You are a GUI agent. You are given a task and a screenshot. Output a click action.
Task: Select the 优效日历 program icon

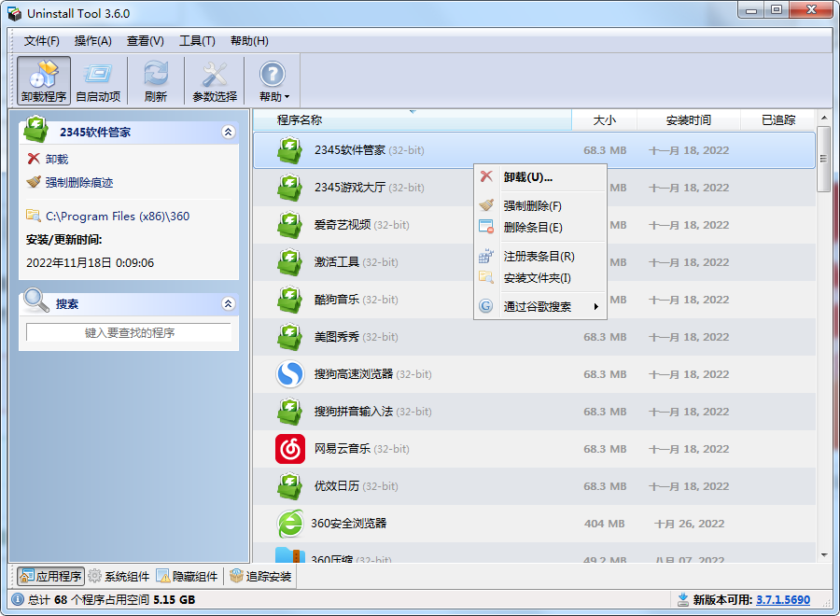coord(290,486)
